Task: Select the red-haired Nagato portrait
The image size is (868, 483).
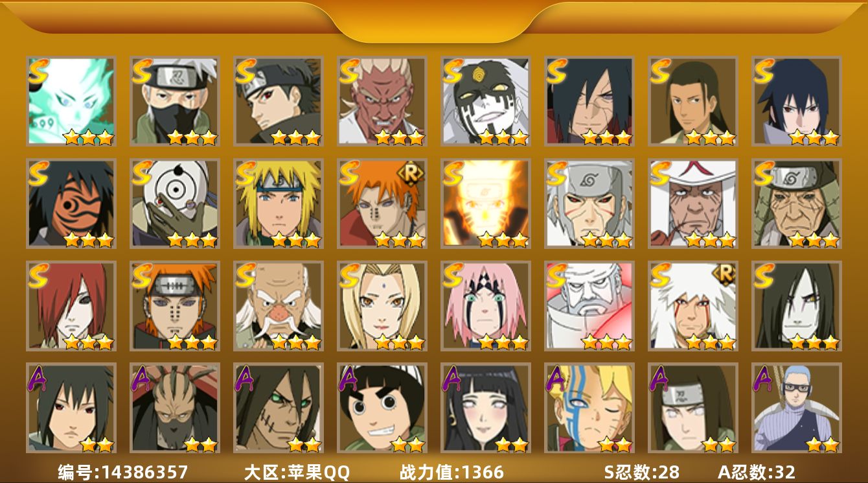Action: coord(71,306)
